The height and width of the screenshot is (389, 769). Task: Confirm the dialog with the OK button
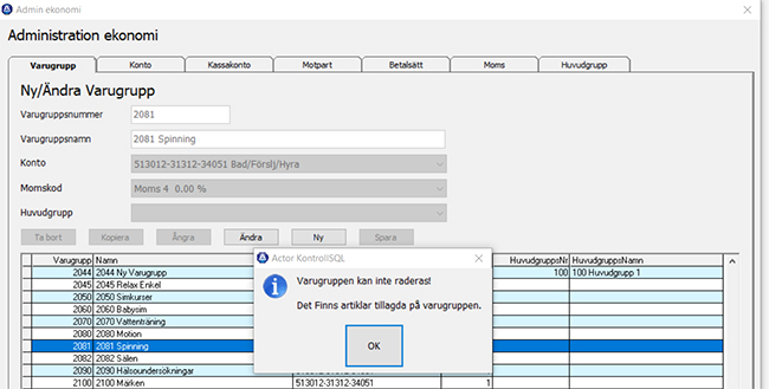(x=374, y=346)
